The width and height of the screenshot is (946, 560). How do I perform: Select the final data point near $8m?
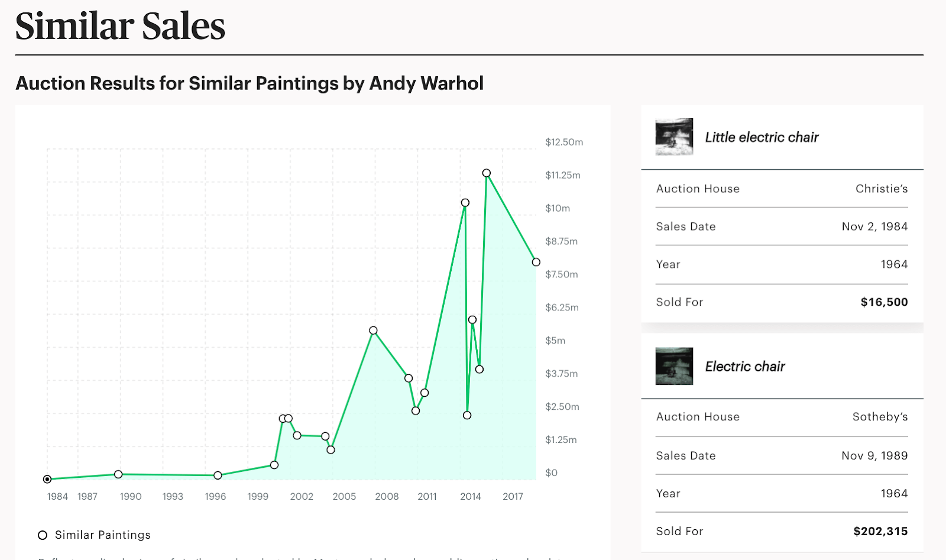coord(536,262)
